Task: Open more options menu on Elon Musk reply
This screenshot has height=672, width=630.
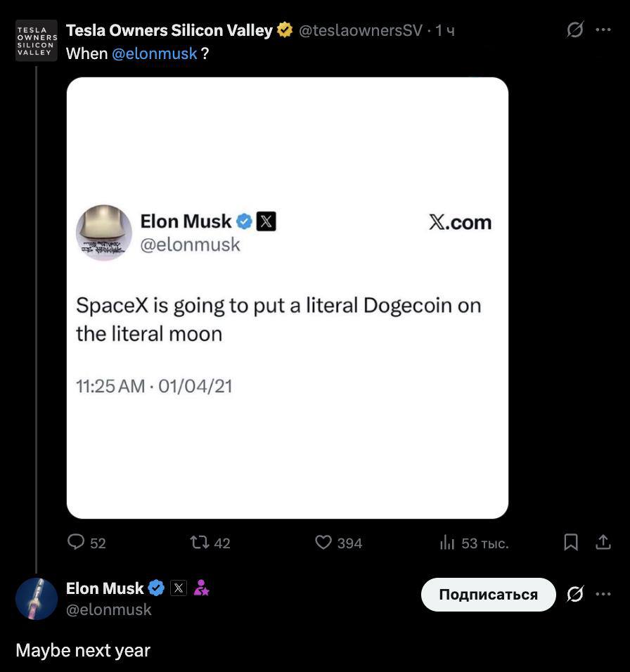Action: 603,595
